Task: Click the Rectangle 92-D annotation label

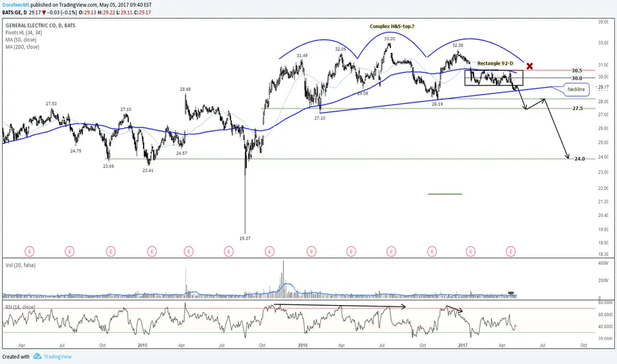Action: (495, 64)
